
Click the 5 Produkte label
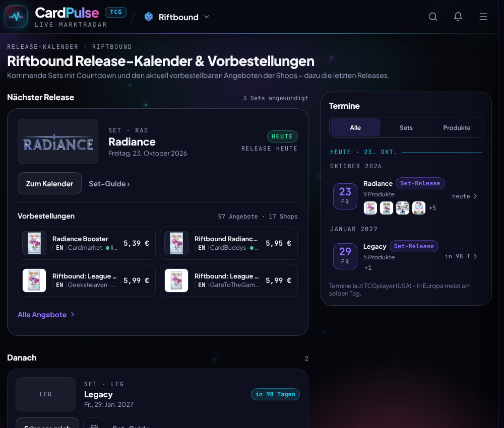[x=379, y=257]
